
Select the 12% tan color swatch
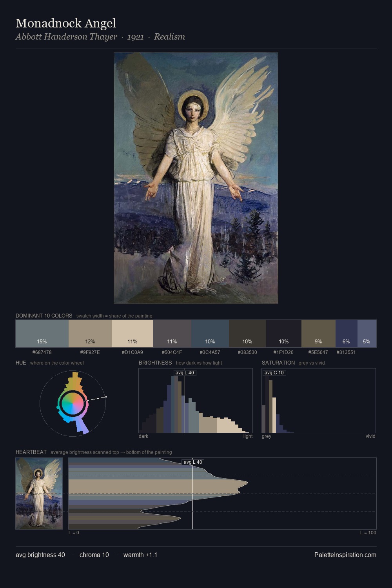tap(90, 334)
